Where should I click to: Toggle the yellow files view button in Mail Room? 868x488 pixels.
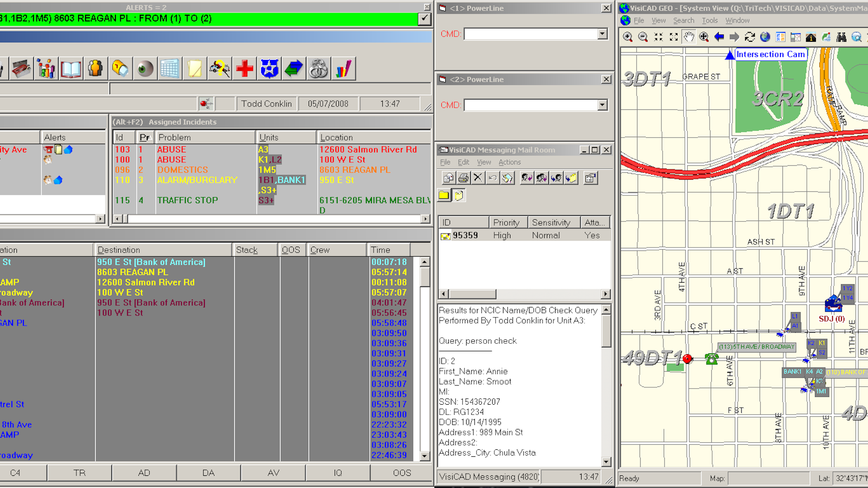(459, 195)
